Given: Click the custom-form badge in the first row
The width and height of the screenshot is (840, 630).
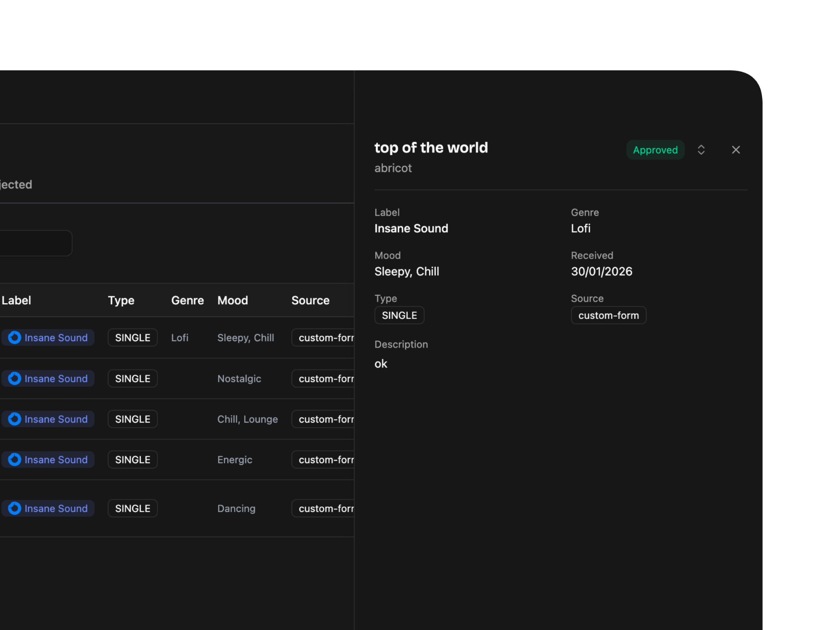Looking at the screenshot, I should 326,338.
